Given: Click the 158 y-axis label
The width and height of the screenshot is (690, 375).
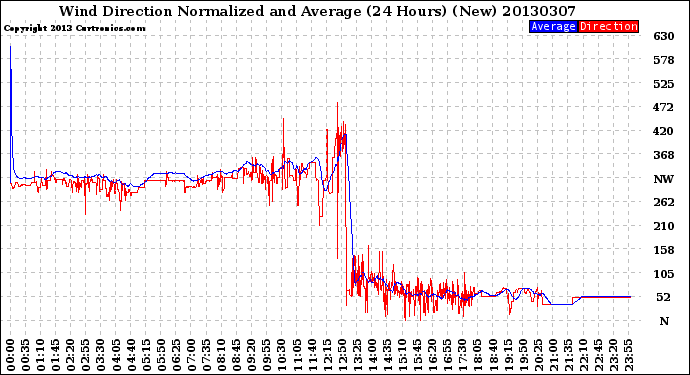Looking at the screenshot, I should [664, 250].
